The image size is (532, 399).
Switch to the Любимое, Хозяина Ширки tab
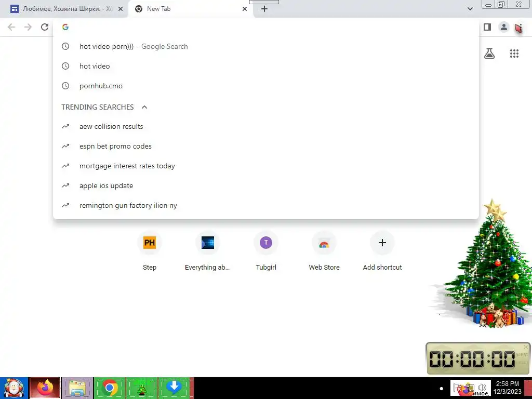click(x=64, y=9)
